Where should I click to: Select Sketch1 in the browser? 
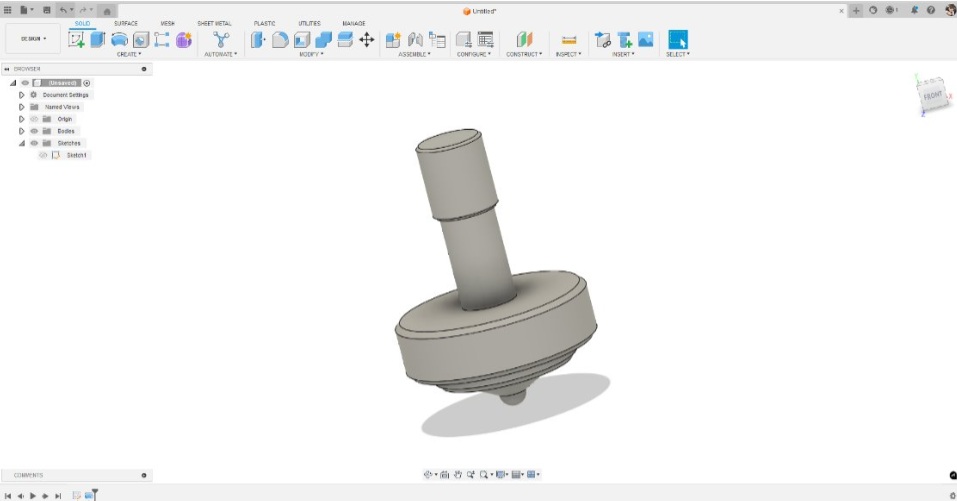coord(76,156)
